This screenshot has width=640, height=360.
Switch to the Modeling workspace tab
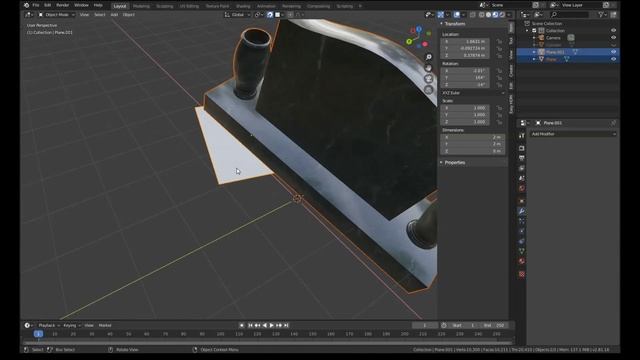pos(141,6)
